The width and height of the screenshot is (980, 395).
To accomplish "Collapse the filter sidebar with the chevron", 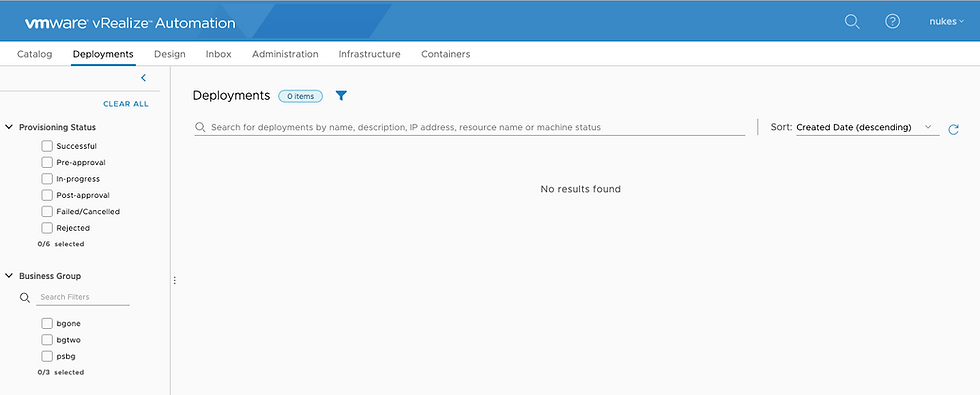I will coord(143,78).
